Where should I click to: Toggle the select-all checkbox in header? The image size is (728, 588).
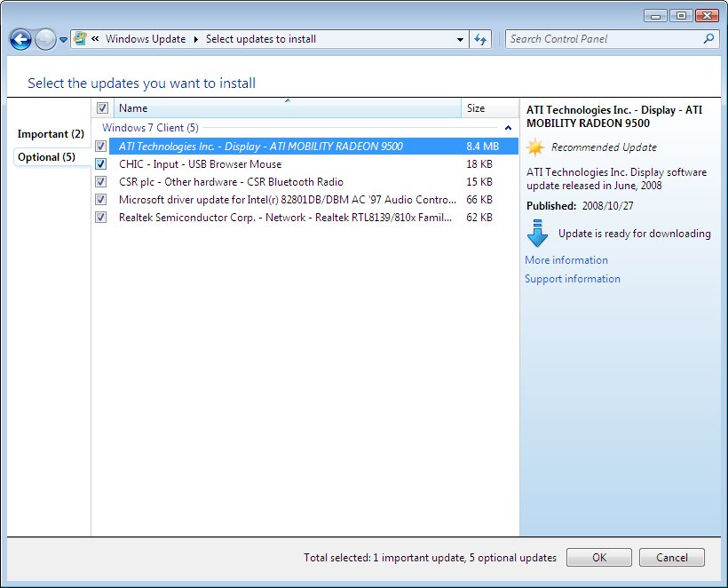[x=102, y=108]
